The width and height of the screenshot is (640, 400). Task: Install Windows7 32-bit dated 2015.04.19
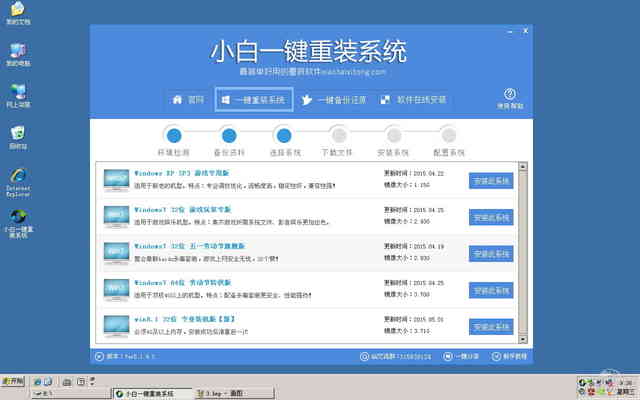tap(491, 254)
